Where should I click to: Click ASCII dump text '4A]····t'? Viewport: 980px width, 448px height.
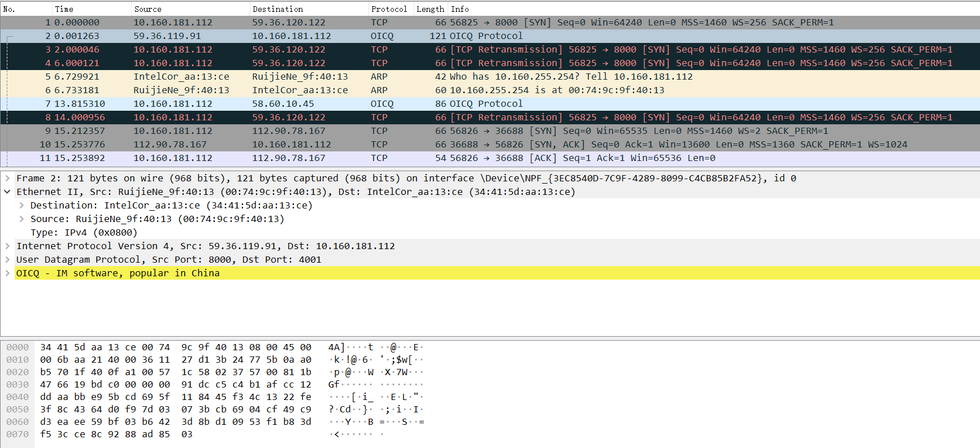(351, 347)
